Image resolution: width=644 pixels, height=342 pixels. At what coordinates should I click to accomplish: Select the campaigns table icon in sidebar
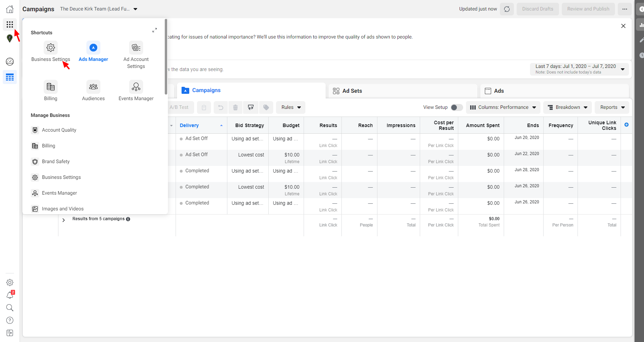[10, 77]
